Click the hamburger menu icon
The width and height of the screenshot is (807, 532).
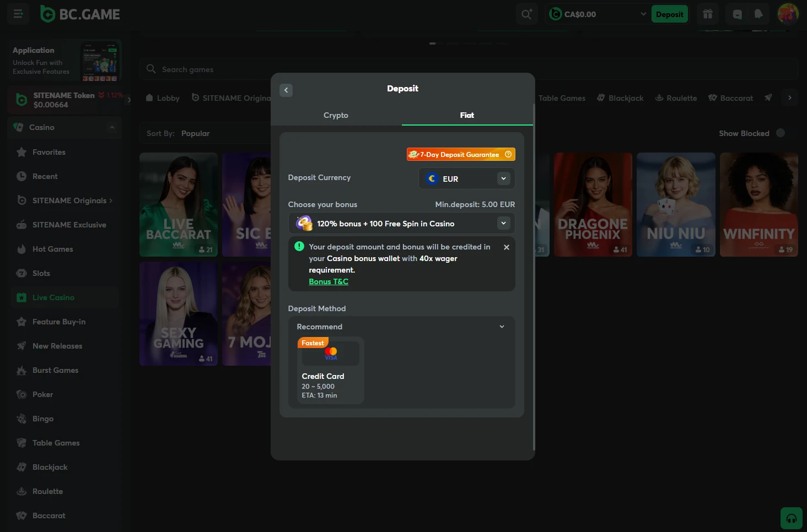click(x=18, y=14)
